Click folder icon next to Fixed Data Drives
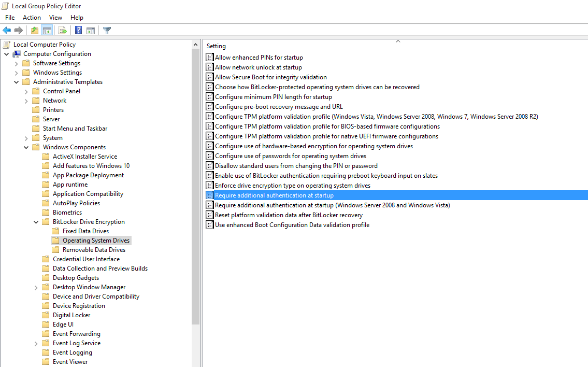The height and width of the screenshot is (367, 588). point(55,231)
